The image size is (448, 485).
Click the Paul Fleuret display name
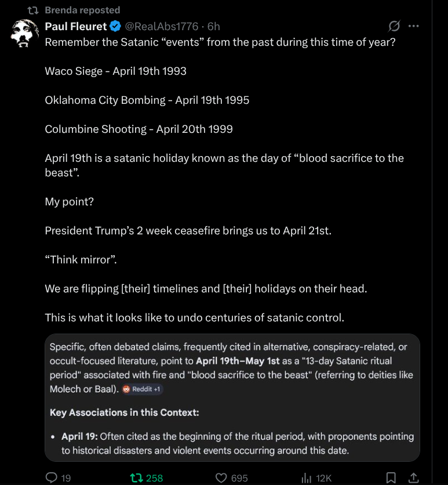point(76,26)
